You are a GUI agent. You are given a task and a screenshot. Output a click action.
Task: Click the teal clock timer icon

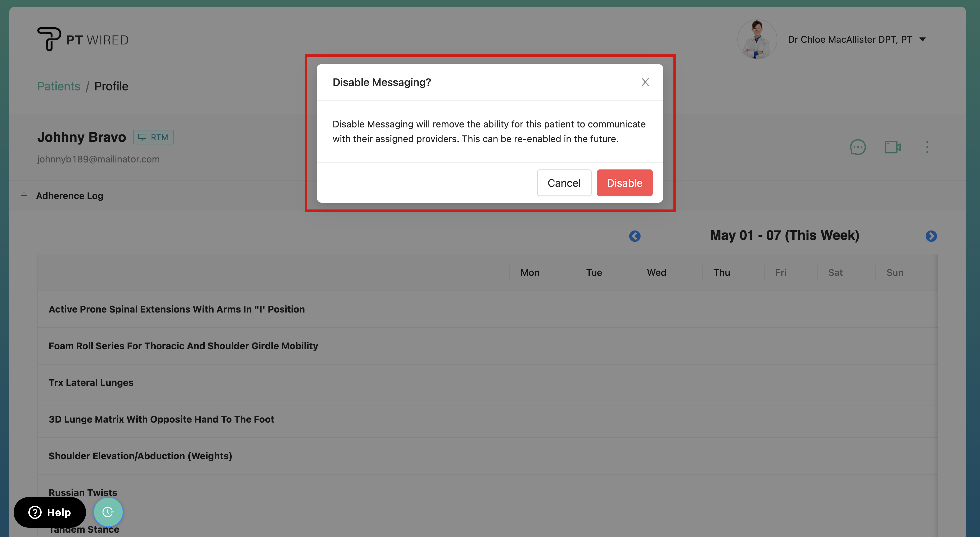[x=108, y=512]
